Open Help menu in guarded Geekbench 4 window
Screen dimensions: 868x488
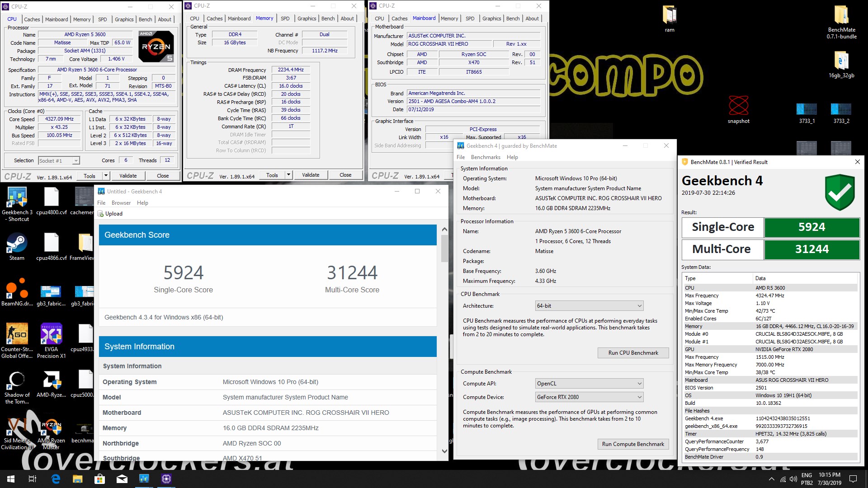[512, 157]
